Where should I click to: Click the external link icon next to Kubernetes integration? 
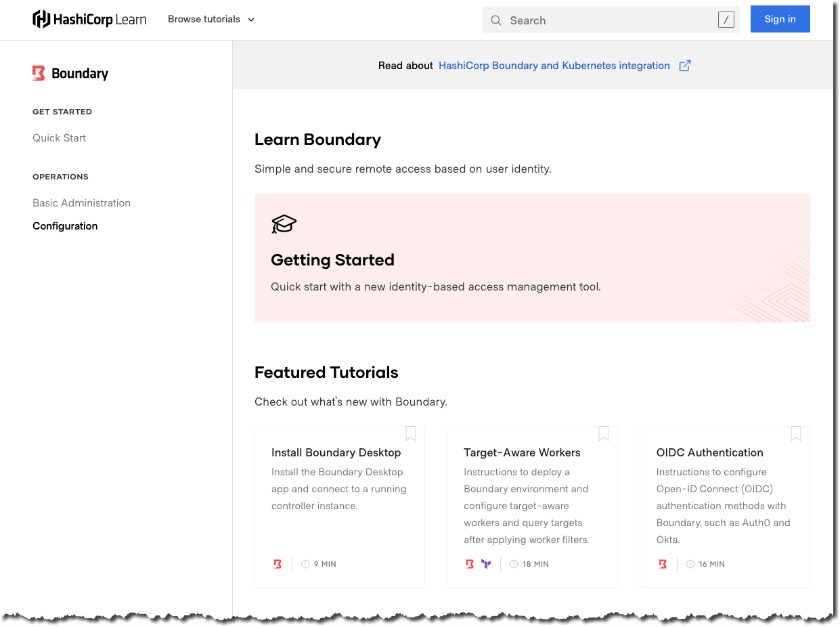[x=684, y=65]
